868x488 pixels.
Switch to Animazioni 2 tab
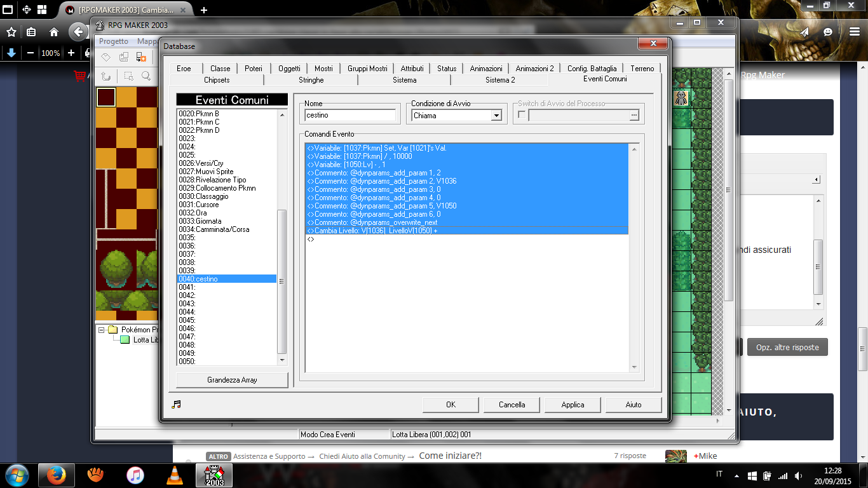(534, 69)
